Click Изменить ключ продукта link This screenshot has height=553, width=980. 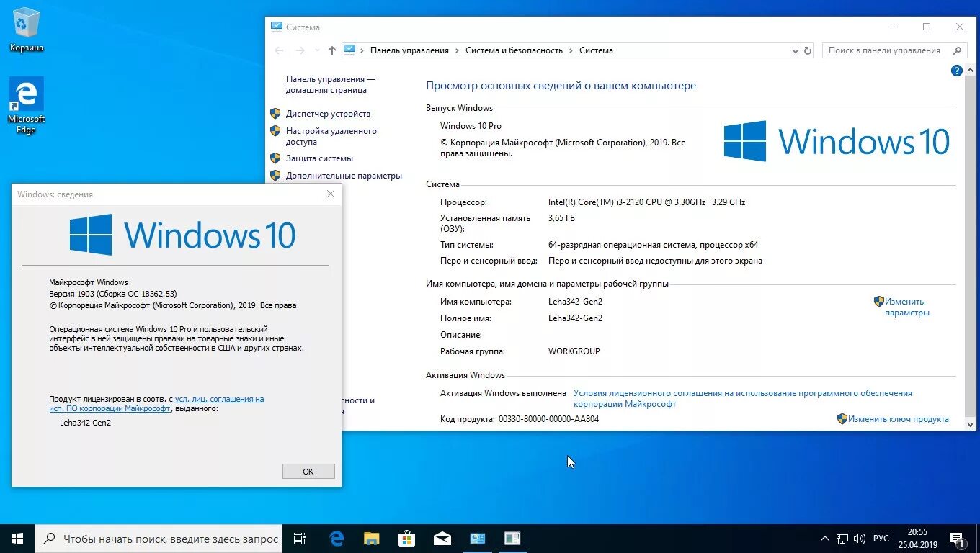point(898,419)
